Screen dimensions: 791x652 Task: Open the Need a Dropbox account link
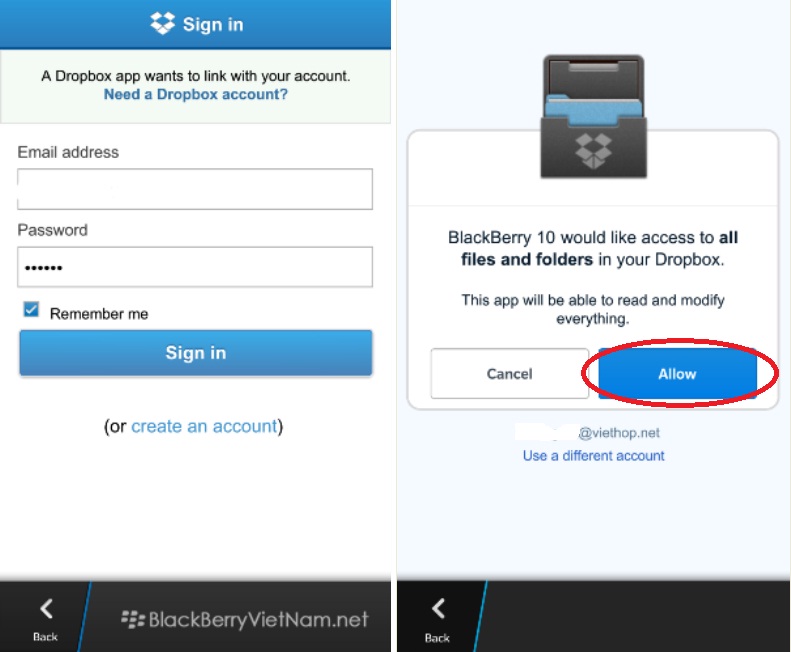click(x=196, y=94)
